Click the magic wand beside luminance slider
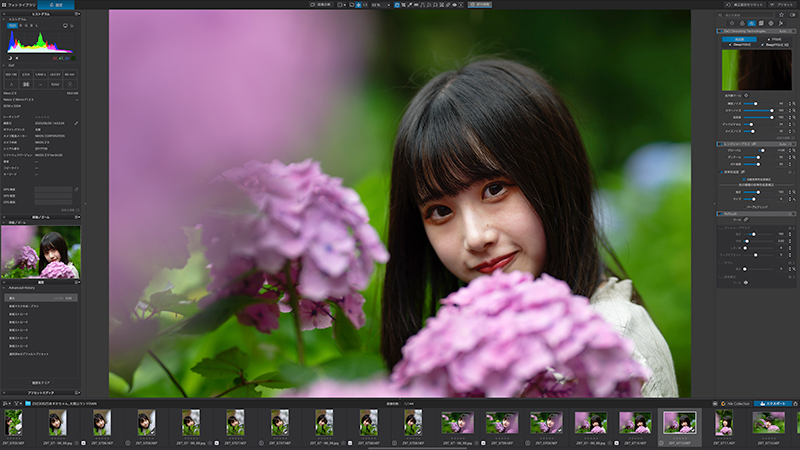This screenshot has width=800, height=450. coord(794,104)
